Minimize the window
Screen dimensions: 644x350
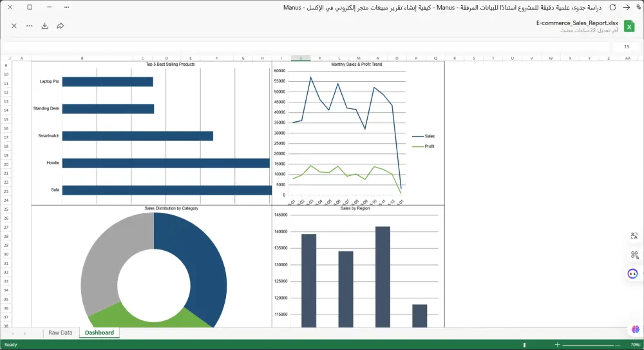49,7
